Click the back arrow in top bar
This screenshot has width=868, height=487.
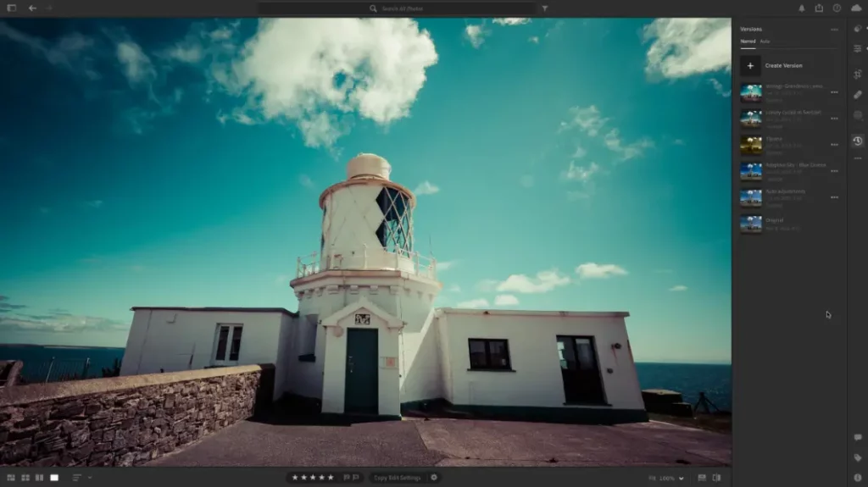tap(32, 8)
